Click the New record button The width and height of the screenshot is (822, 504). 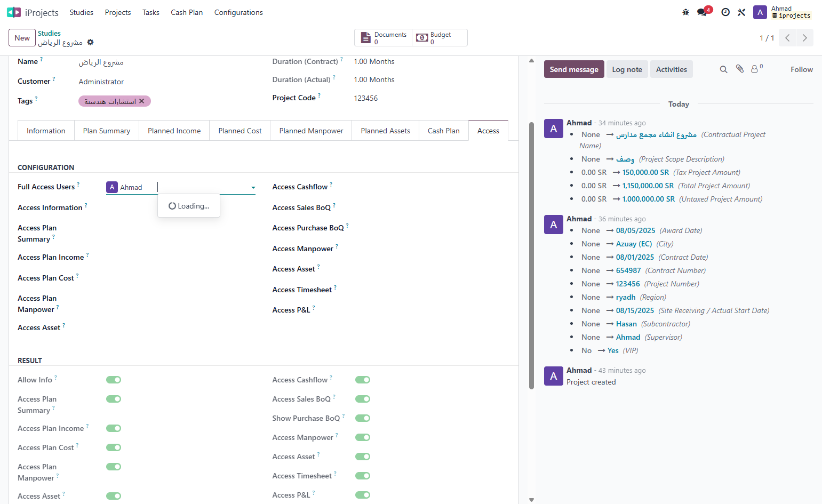pyautogui.click(x=22, y=38)
